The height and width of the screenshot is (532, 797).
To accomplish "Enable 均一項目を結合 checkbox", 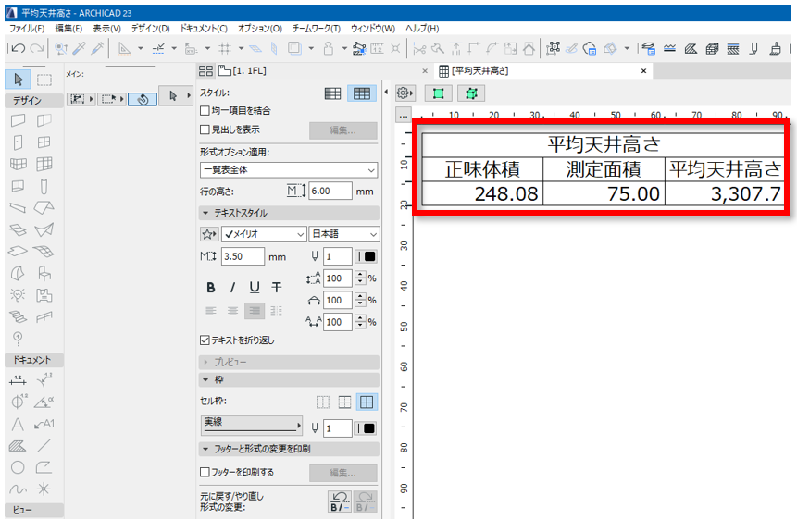I will coord(205,110).
